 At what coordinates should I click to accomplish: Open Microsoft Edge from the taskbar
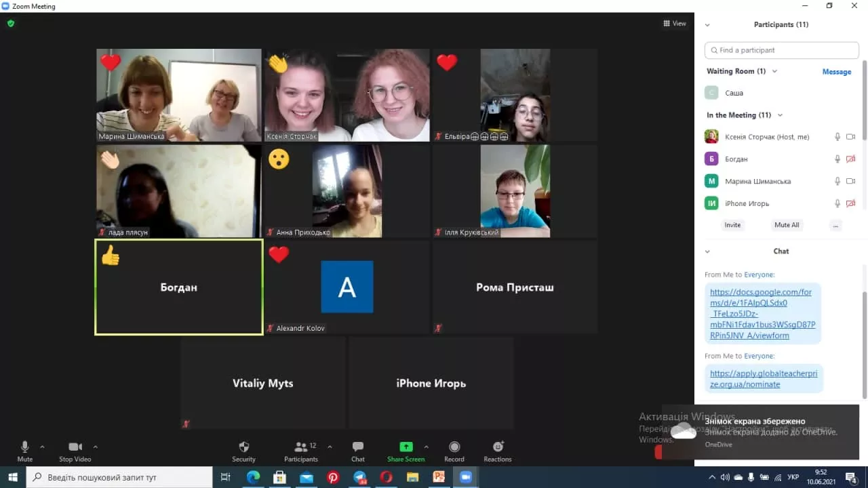[x=253, y=477]
